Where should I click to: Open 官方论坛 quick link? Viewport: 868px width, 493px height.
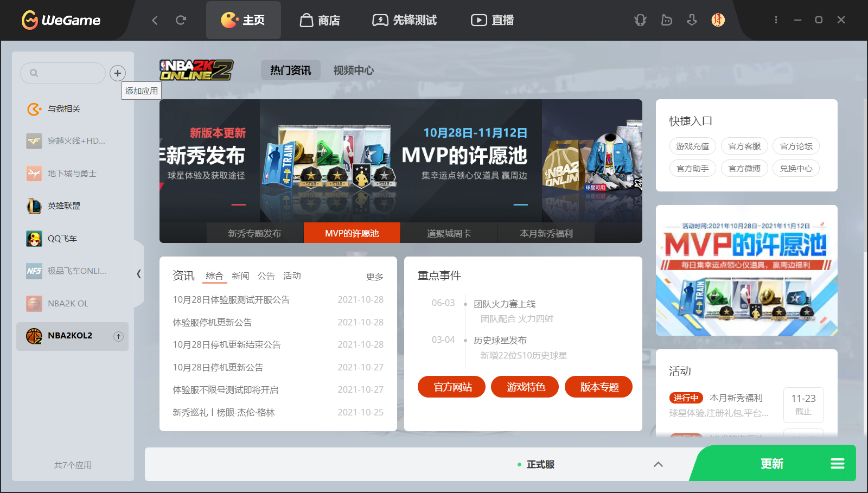[x=796, y=146]
